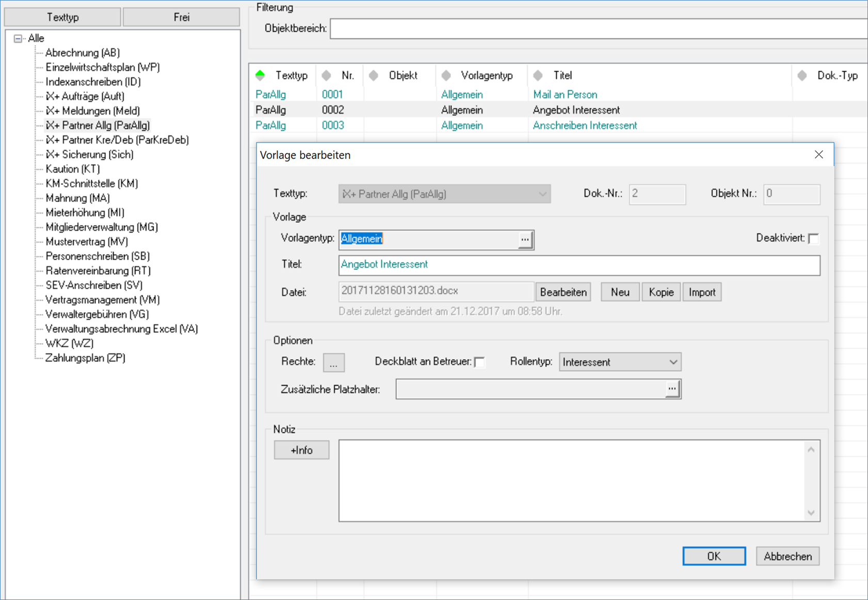Collapse the Alle tree node
868x600 pixels.
tap(18, 38)
